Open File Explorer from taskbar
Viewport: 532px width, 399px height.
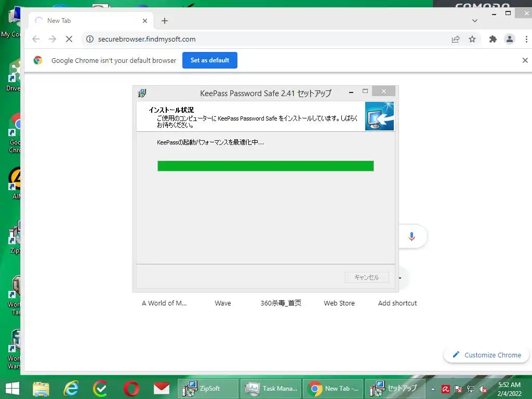click(41, 389)
